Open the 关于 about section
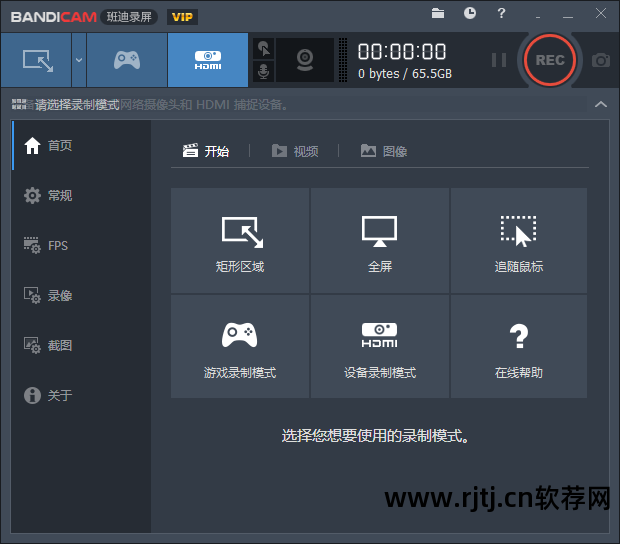 tap(81, 395)
